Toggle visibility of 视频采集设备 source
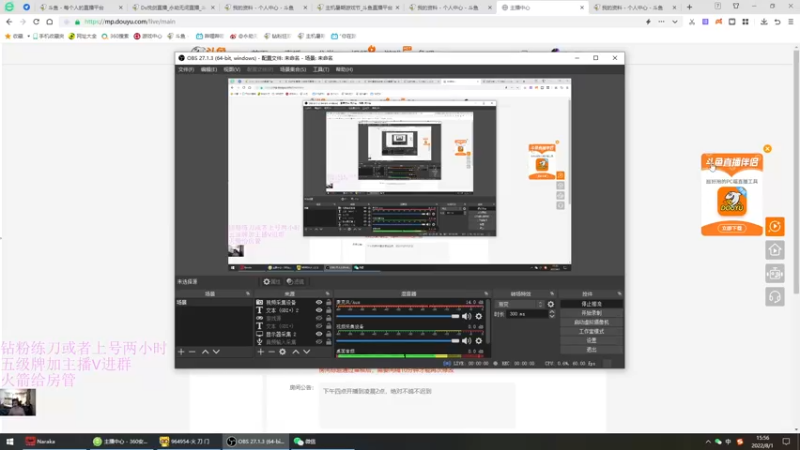The width and height of the screenshot is (800, 450). click(319, 303)
